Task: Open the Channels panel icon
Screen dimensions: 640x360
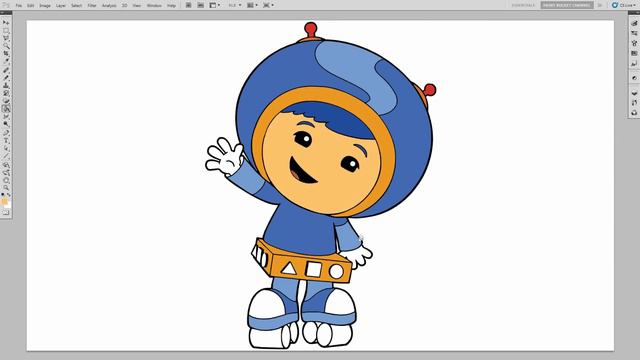Action: coord(634,103)
